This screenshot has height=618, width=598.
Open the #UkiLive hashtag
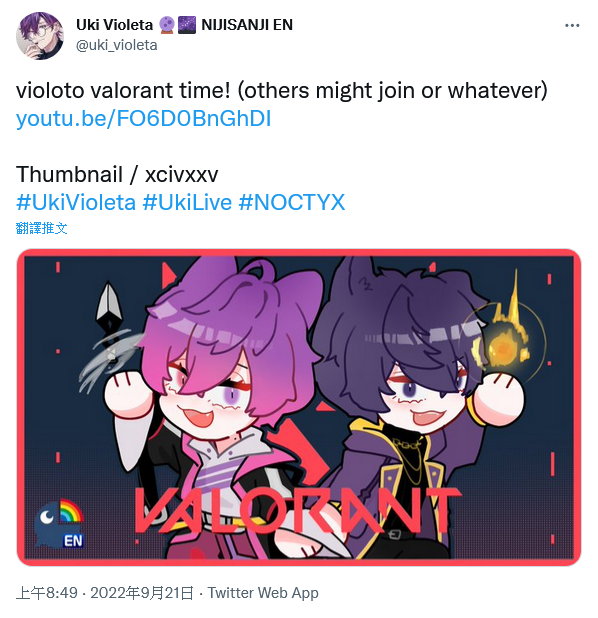pos(187,203)
